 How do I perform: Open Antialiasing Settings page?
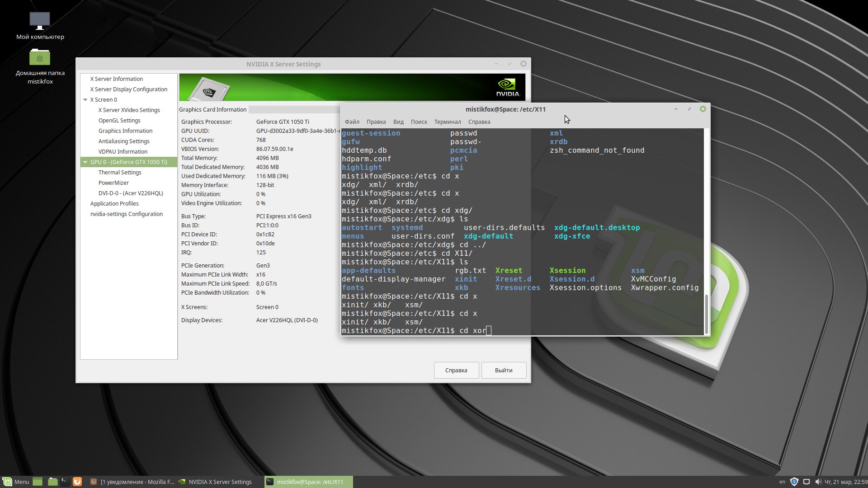(124, 141)
